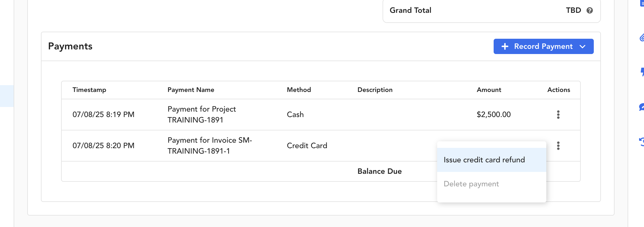Click three-dot actions for the Credit Card payment
This screenshot has width=644, height=227.
coord(558,146)
